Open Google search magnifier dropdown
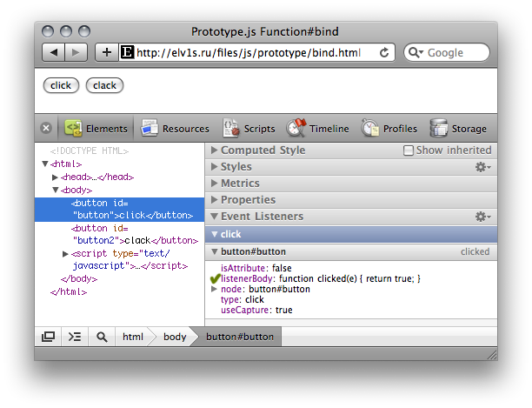The width and height of the screenshot is (532, 408). (x=416, y=52)
